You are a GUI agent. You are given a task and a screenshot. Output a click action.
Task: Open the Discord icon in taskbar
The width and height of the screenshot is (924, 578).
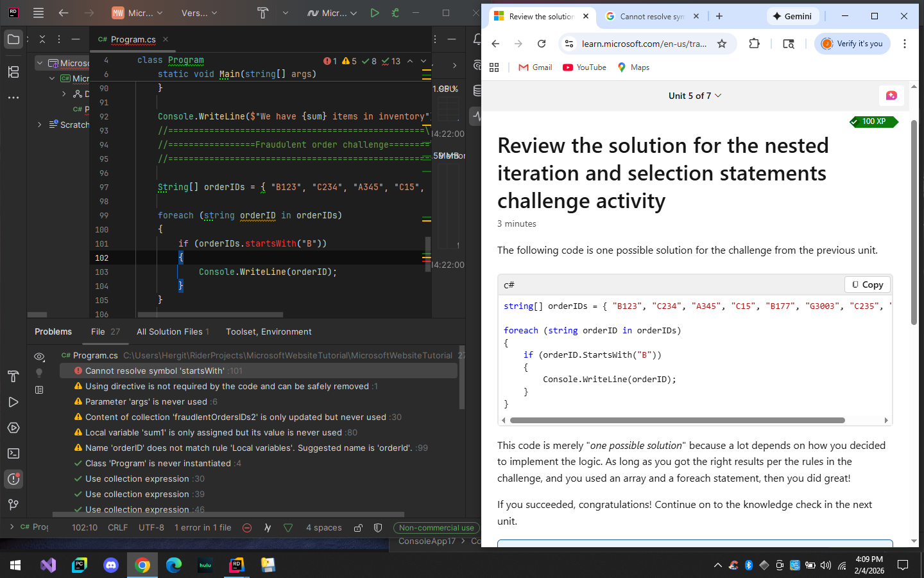coord(111,565)
